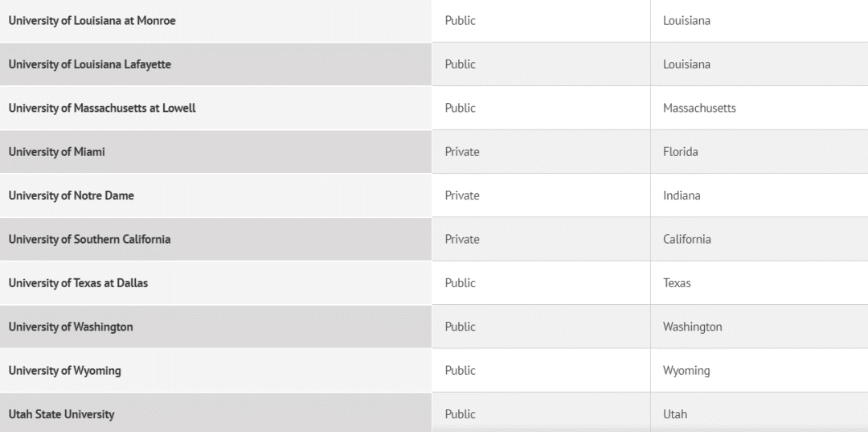The image size is (868, 432).
Task: Click Utah State University name
Action: click(61, 414)
